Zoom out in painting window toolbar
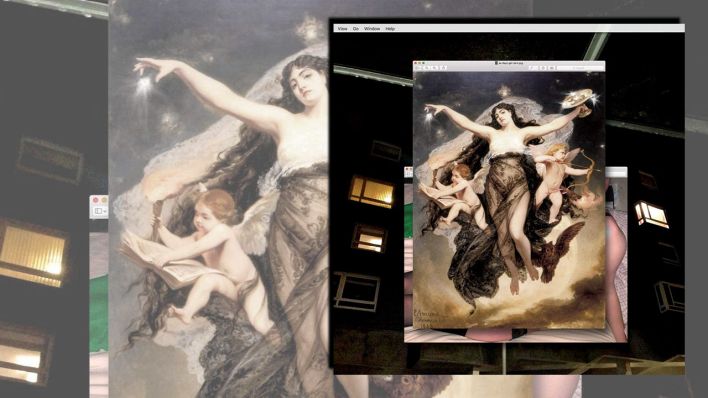 [x=426, y=68]
